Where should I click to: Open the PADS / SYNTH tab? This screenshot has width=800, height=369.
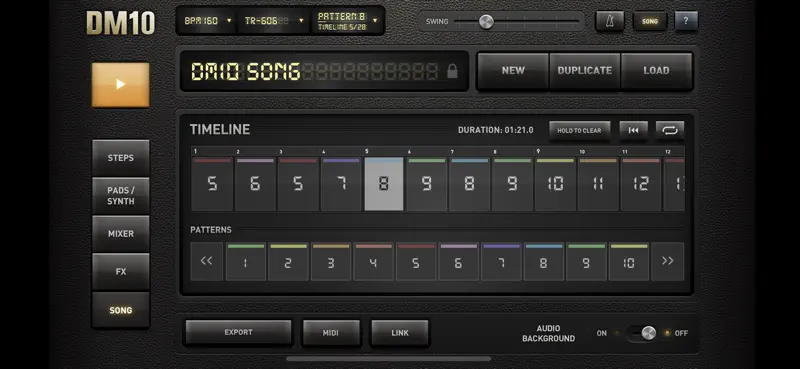(x=121, y=196)
